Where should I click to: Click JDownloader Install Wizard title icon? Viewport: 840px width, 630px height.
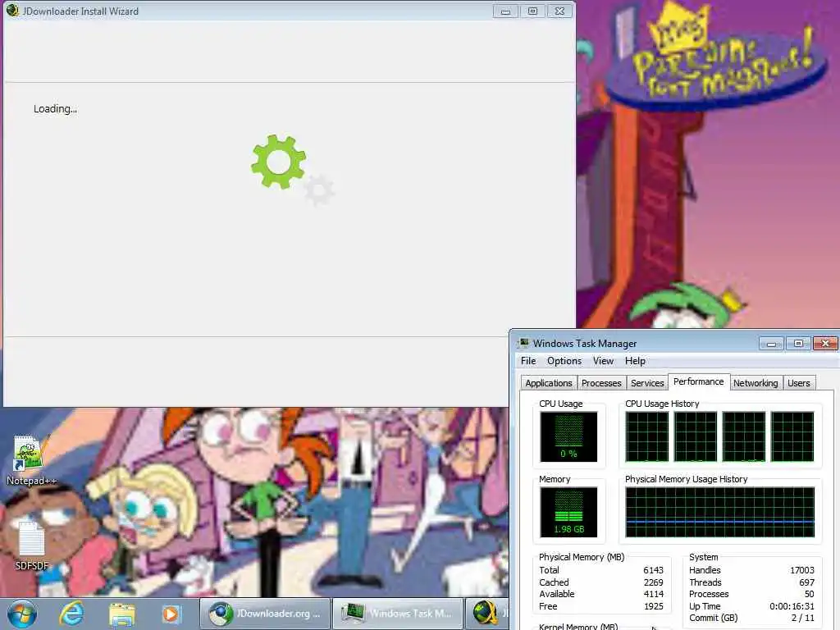[x=12, y=10]
